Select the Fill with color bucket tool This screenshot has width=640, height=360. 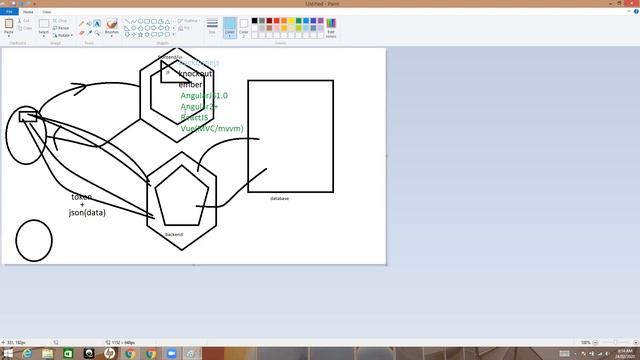(89, 23)
